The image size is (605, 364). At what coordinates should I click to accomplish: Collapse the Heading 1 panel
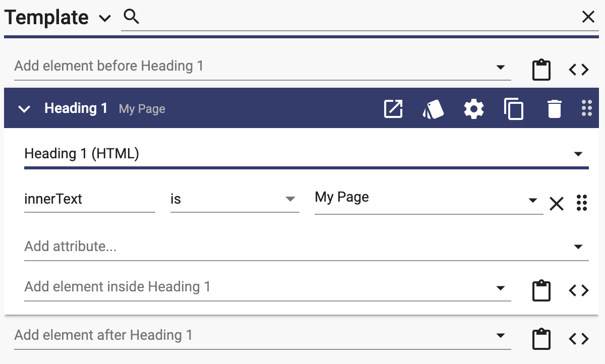(24, 109)
